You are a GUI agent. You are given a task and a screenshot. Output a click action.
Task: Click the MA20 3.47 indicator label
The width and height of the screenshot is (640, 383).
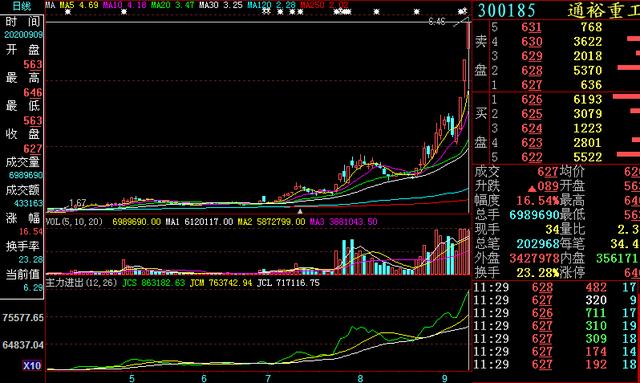tap(173, 5)
